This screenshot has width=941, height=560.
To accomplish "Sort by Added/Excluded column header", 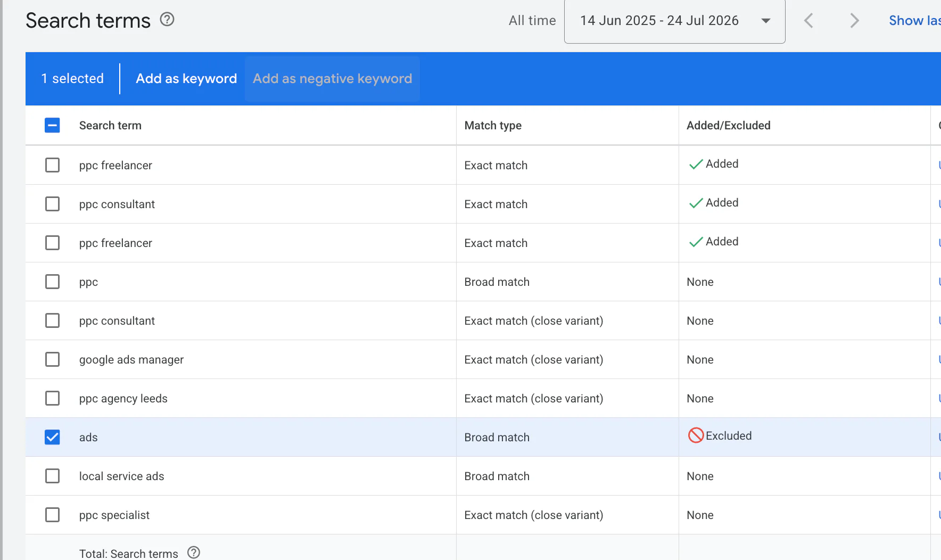I will 728,125.
